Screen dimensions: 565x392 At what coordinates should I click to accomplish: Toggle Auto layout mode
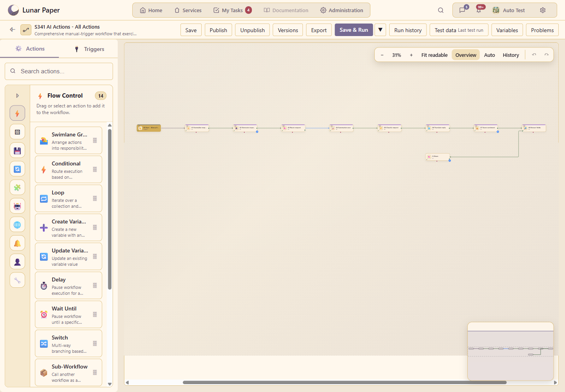489,55
